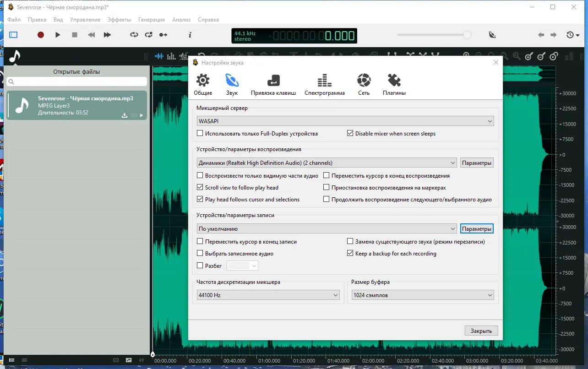Switch to waveform view icon
This screenshot has width=588, height=369.
(159, 56)
